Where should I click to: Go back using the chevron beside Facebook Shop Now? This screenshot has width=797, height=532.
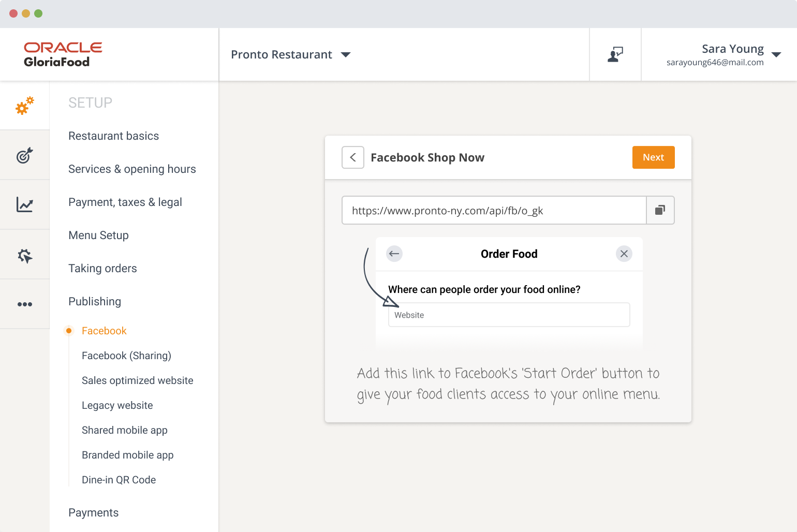click(x=352, y=157)
